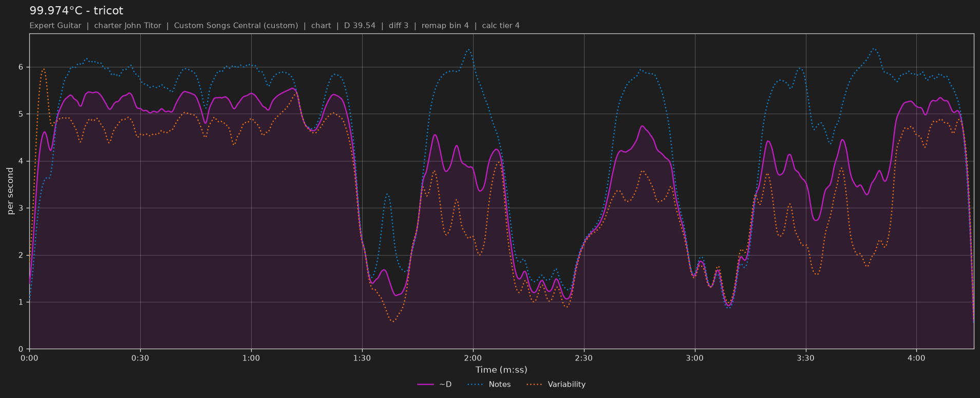The height and width of the screenshot is (398, 980).
Task: Click the 1:30 x-axis tick label
Action: pos(362,358)
